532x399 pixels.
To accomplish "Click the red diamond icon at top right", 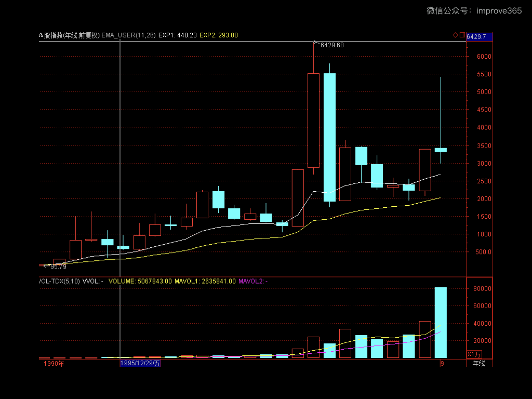I will [x=456, y=35].
